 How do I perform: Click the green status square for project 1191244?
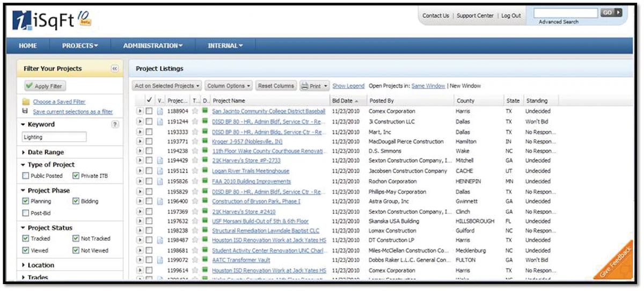(x=205, y=121)
